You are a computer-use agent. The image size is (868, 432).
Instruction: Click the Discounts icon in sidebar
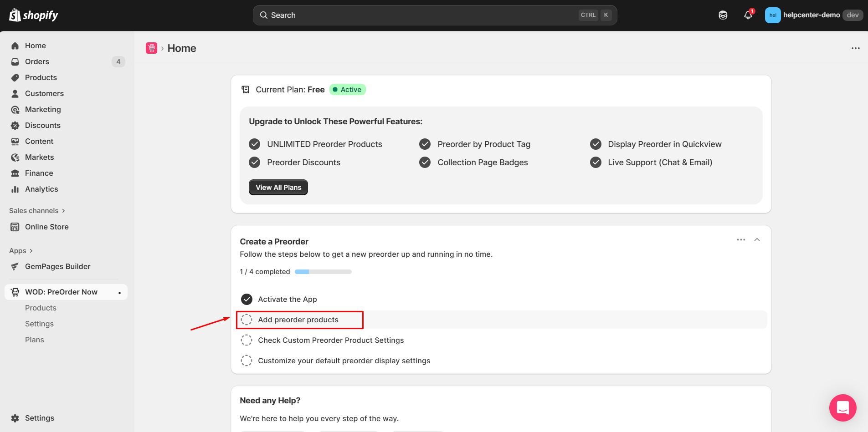15,126
